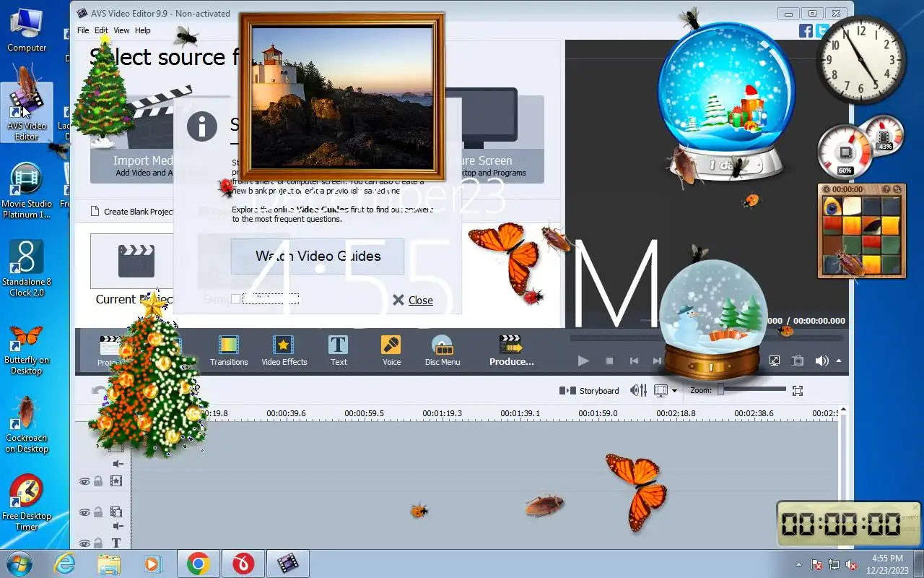Mute the main video track audio

118,464
